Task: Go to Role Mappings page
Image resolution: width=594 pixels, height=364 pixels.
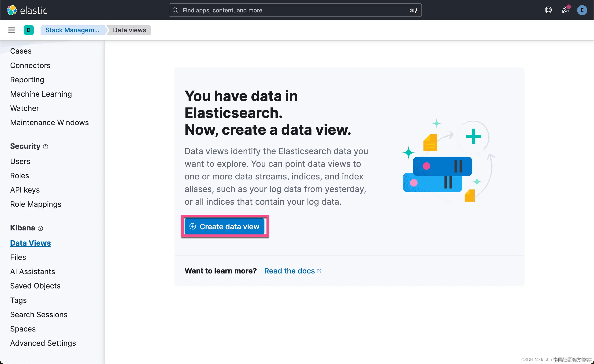Action: pos(36,204)
